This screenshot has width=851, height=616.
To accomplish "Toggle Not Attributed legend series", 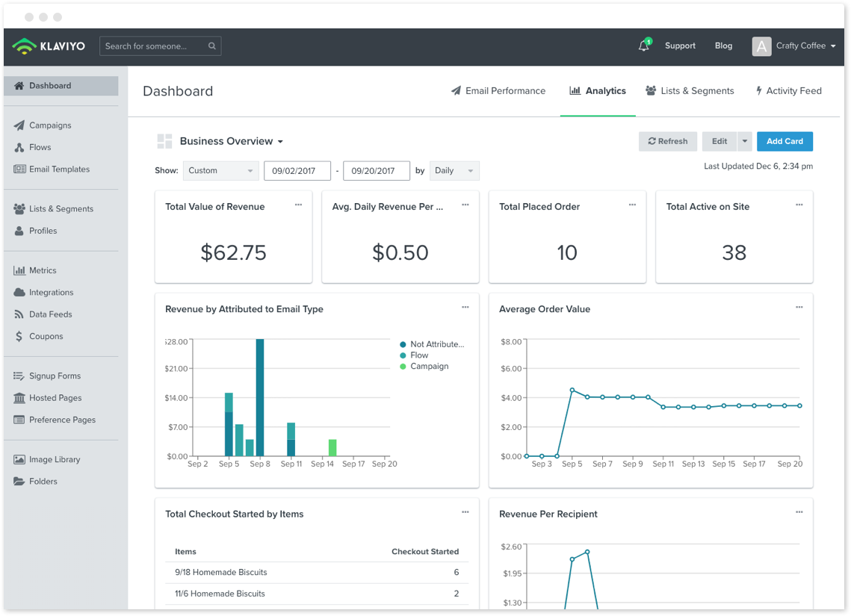I will (x=436, y=344).
